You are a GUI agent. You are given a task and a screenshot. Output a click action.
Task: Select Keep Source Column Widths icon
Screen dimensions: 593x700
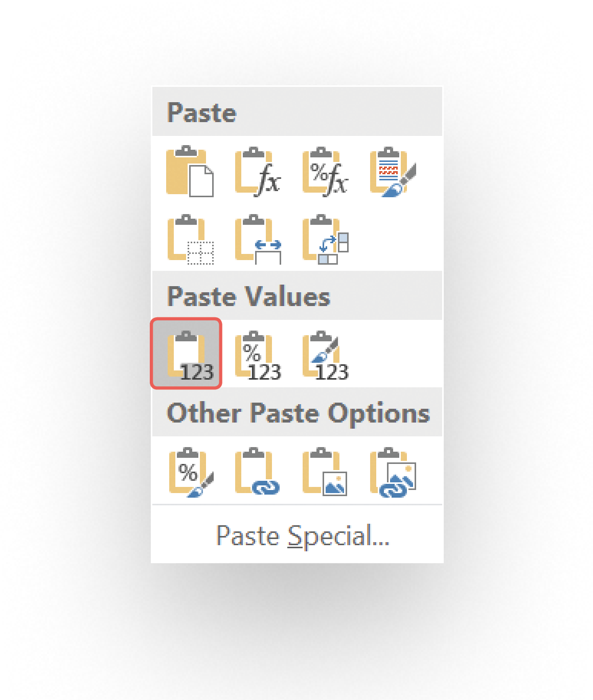[258, 239]
